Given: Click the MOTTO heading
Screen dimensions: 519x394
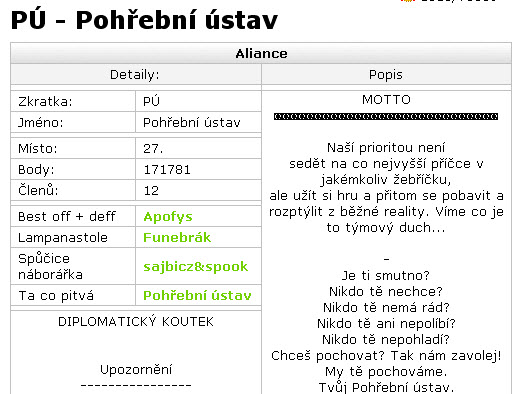Looking at the screenshot, I should (386, 100).
